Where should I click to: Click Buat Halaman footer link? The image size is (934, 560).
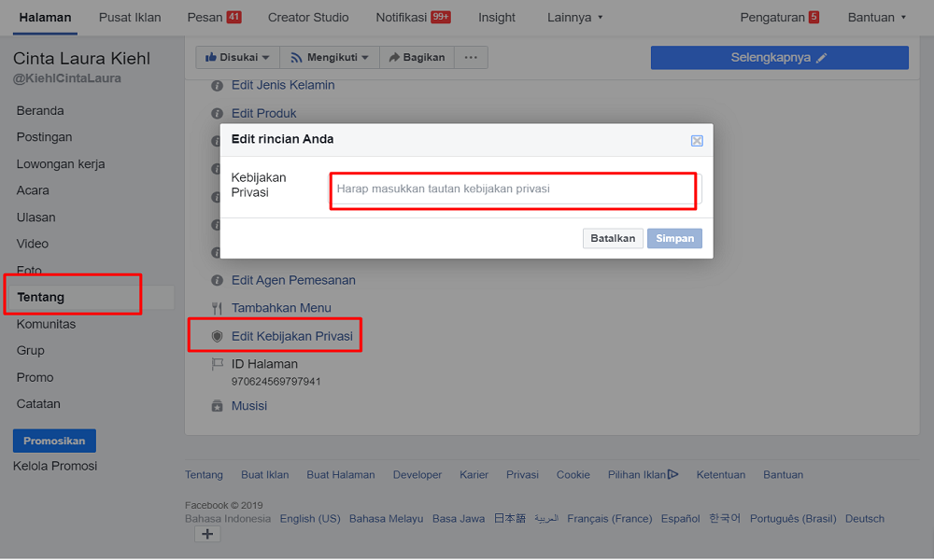coord(341,475)
